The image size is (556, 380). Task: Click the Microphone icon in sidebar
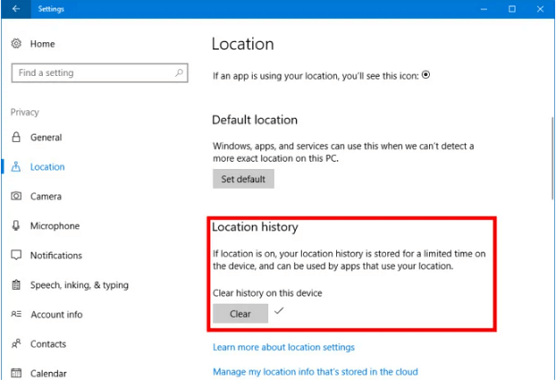[x=16, y=225]
